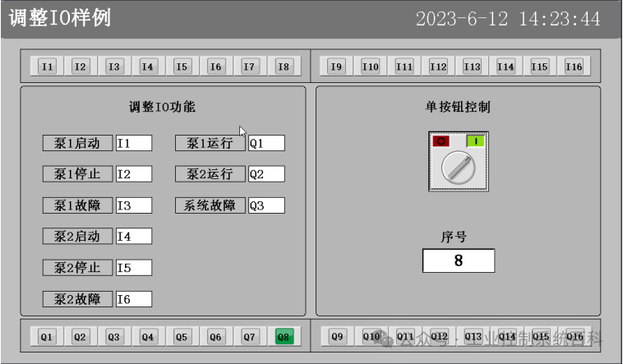Click the Q15 output indicator
Viewport: 623px width, 364px height.
coord(541,337)
